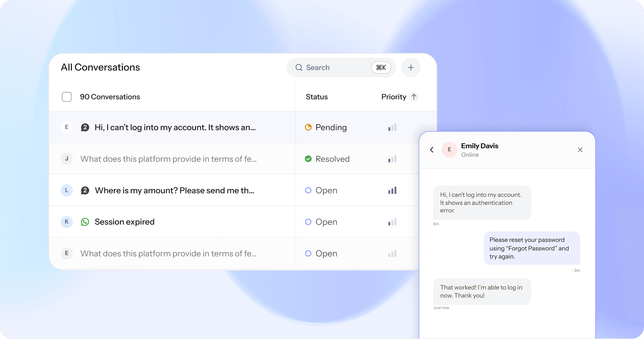Open 'Where is my amount?' conversation
The height and width of the screenshot is (339, 644).
(175, 190)
